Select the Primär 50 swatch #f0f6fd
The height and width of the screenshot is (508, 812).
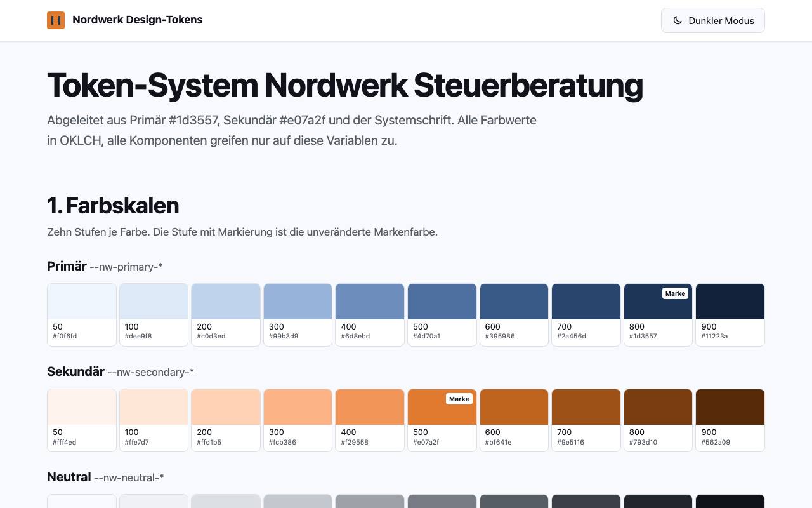click(x=82, y=315)
